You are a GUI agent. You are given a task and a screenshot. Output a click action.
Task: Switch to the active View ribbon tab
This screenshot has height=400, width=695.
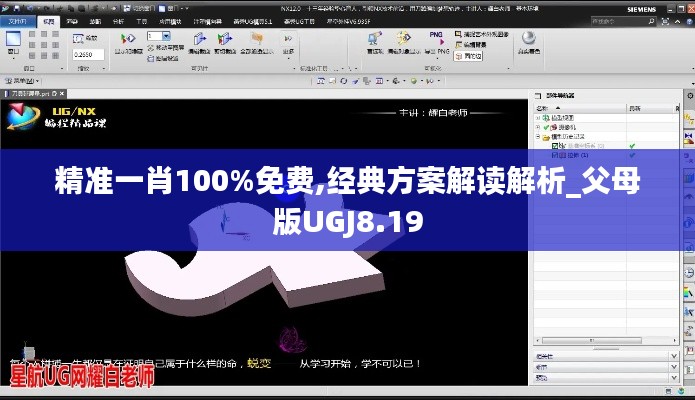coord(48,21)
